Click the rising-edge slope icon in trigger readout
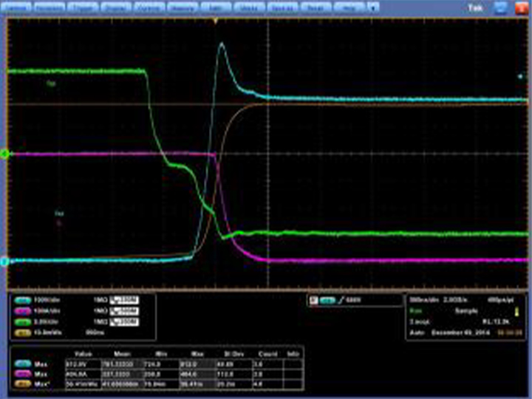Screen dimensions: 532x399 click(x=341, y=300)
